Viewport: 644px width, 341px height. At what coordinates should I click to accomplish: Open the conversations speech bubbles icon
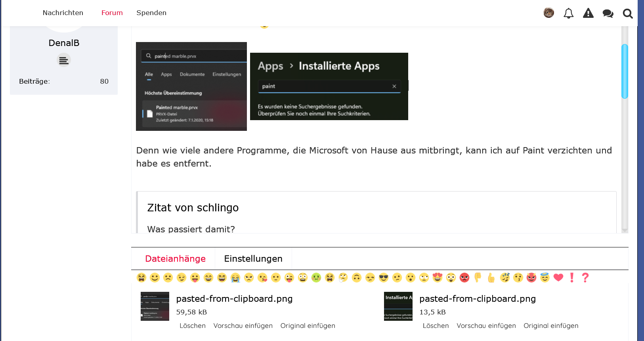[608, 13]
